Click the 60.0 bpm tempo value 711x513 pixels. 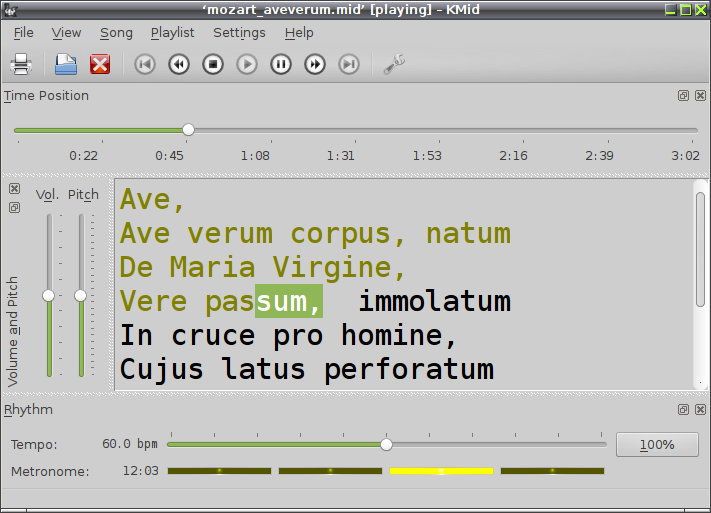click(x=130, y=444)
